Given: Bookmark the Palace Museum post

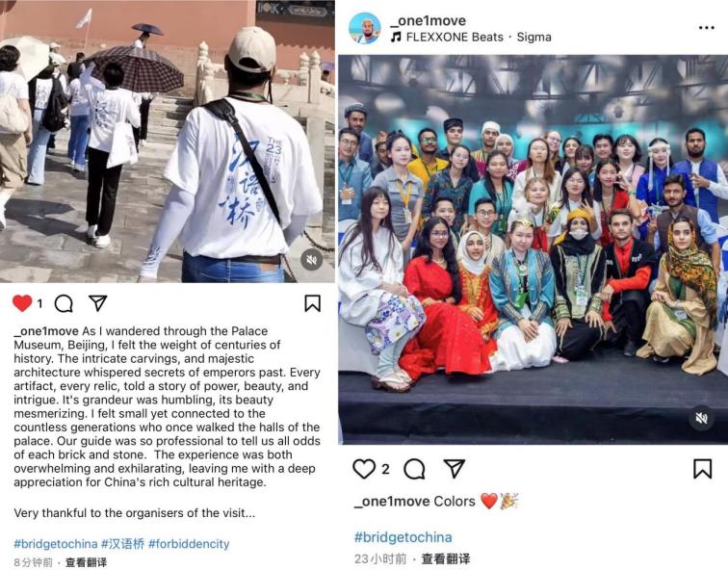Looking at the screenshot, I should [x=312, y=303].
